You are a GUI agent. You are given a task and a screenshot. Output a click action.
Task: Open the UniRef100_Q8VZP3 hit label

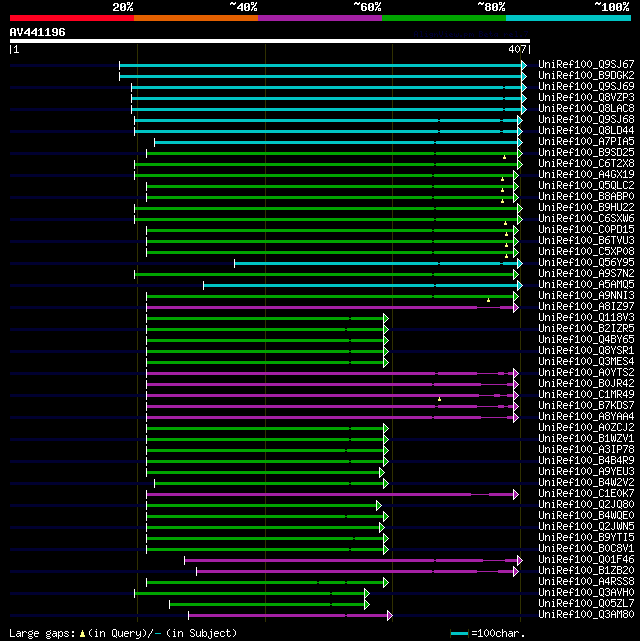pyautogui.click(x=586, y=98)
